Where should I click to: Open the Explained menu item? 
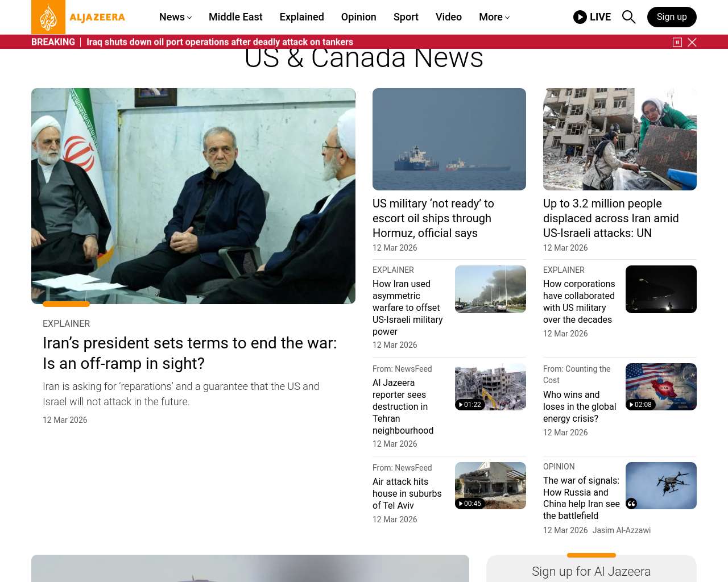pyautogui.click(x=302, y=17)
